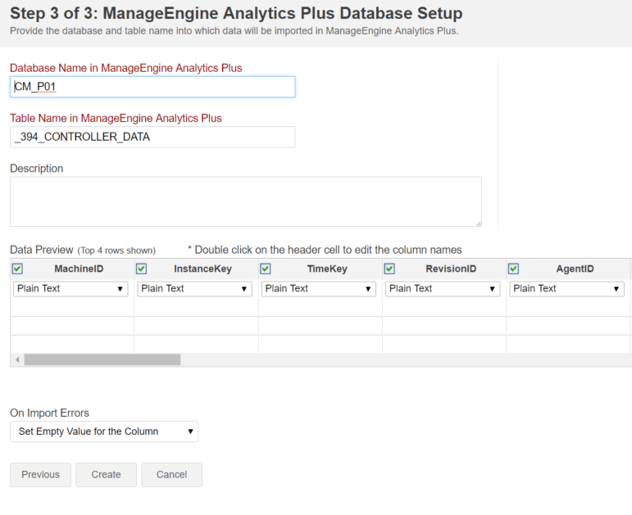Disable the AgentID column checkbox
This screenshot has height=515, width=632.
(514, 269)
